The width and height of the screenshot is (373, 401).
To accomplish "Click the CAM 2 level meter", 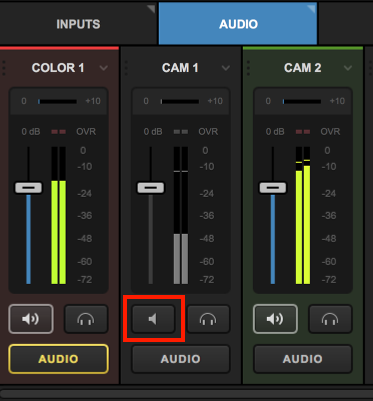I will tap(303, 215).
